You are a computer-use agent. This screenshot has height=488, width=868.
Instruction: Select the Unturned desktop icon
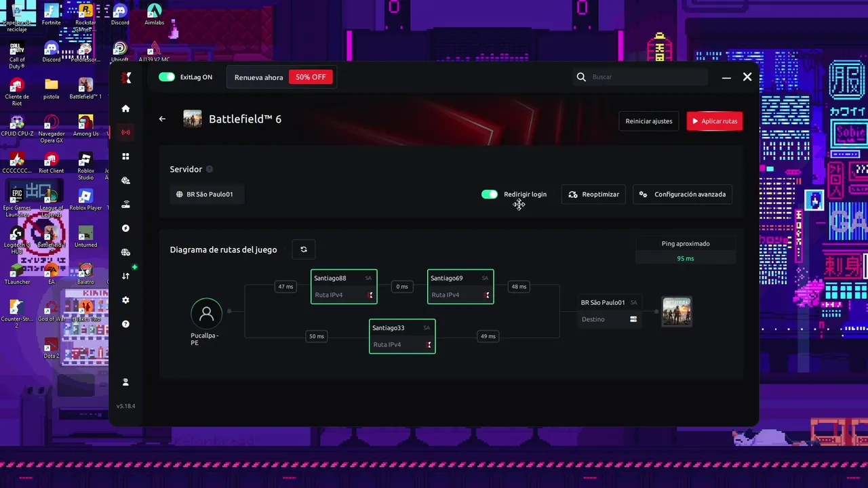pos(85,237)
